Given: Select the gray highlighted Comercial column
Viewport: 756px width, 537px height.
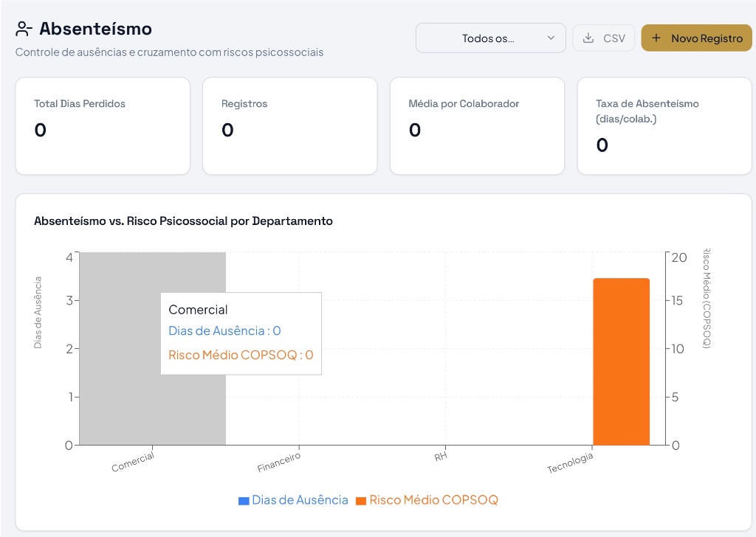Looking at the screenshot, I should click(152, 349).
